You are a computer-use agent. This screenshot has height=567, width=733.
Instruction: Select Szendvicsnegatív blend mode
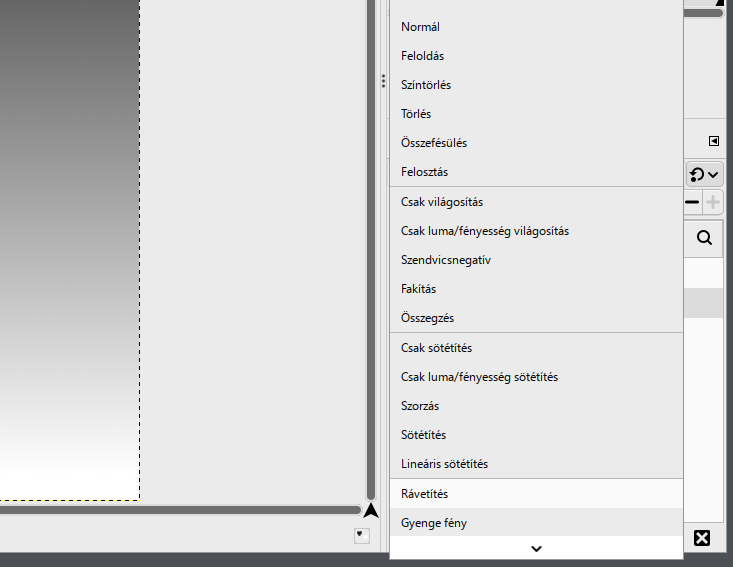click(x=536, y=260)
